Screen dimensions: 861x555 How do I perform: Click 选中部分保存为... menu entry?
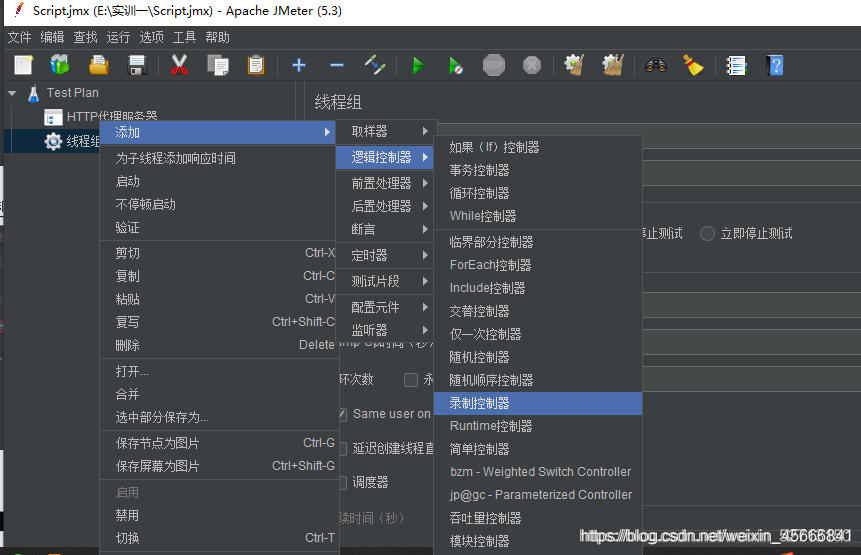click(217, 418)
